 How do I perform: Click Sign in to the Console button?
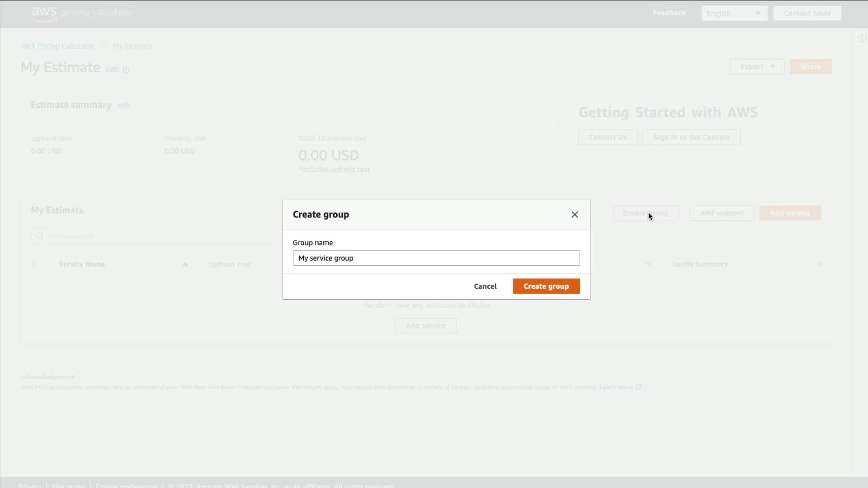pyautogui.click(x=691, y=137)
